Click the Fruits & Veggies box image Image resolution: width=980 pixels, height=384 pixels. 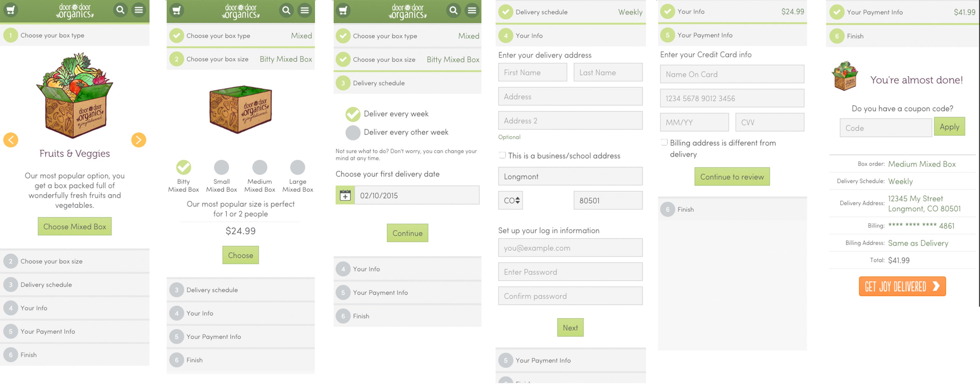click(75, 95)
